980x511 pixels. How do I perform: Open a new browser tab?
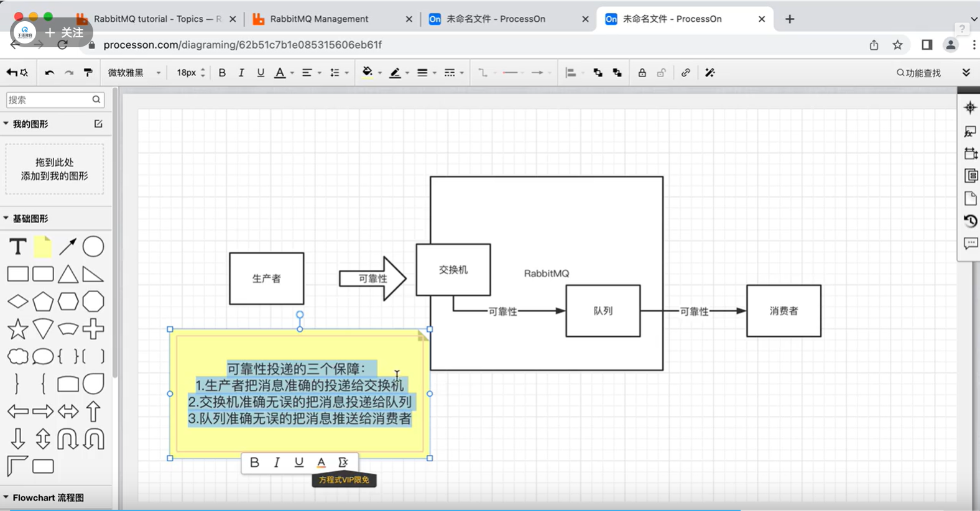(x=790, y=19)
